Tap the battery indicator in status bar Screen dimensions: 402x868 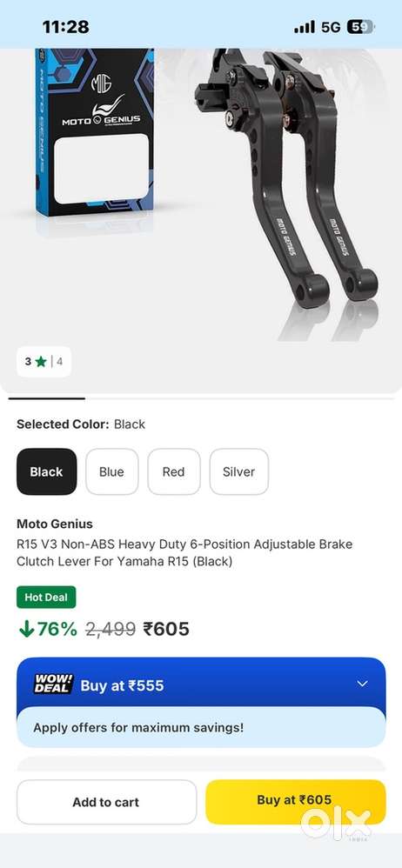click(360, 27)
